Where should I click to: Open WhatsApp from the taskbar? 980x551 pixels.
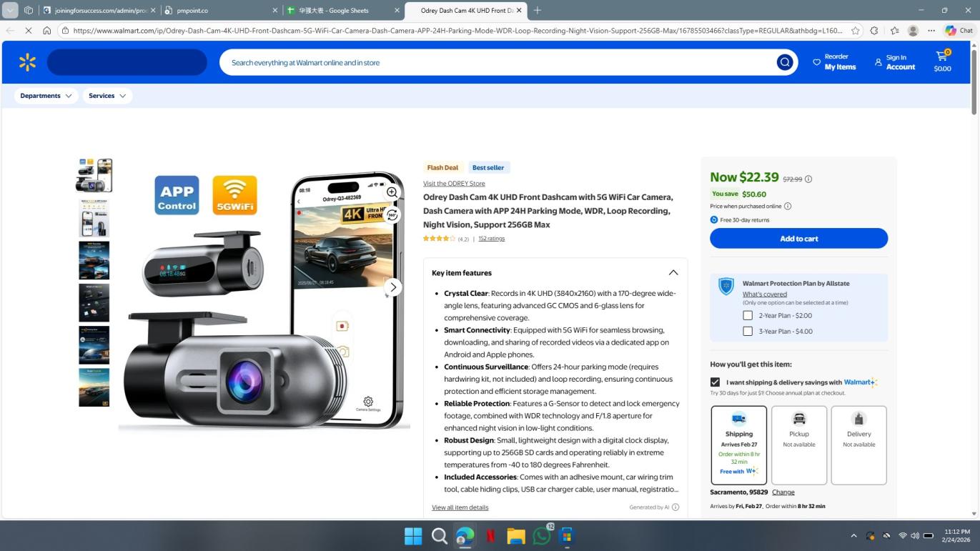[x=542, y=535]
